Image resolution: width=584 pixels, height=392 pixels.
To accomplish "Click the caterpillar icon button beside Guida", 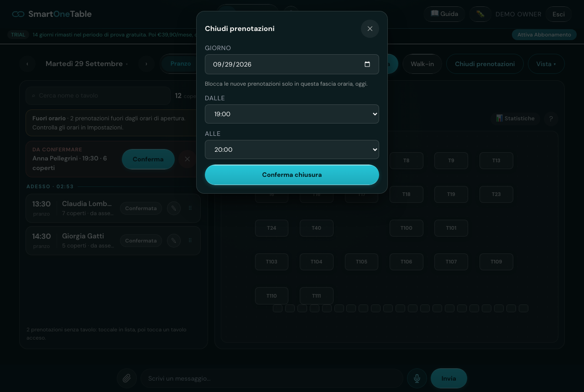I will point(480,14).
